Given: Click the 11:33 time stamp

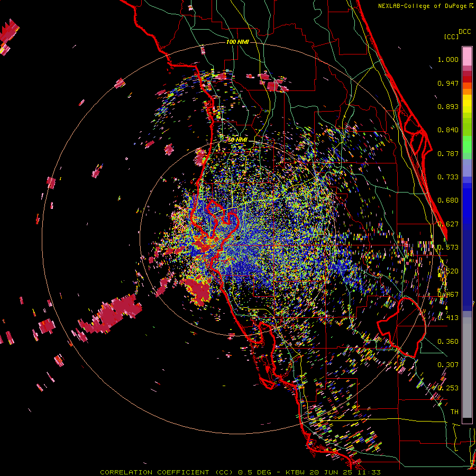Looking at the screenshot, I should [x=369, y=472].
